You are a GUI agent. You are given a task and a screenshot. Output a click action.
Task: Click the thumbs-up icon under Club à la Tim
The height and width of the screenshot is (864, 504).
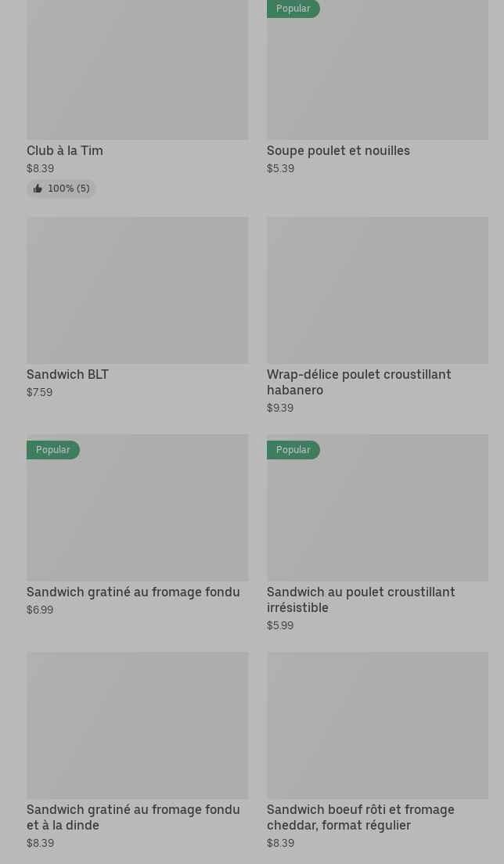point(38,189)
